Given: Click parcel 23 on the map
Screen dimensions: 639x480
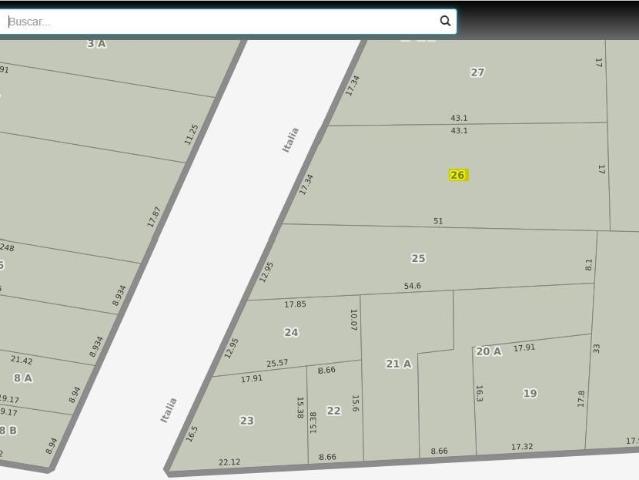Looking at the screenshot, I should coord(247,421).
